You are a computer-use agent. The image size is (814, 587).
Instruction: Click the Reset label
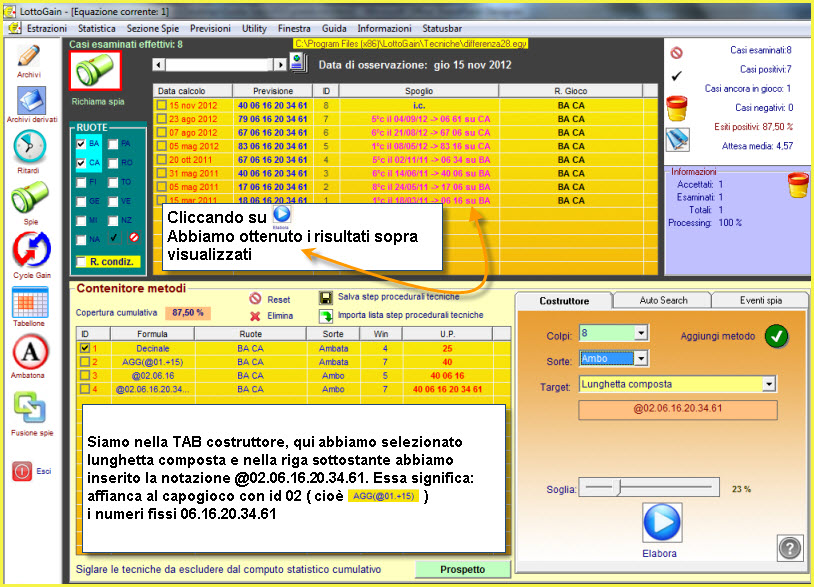pos(279,299)
